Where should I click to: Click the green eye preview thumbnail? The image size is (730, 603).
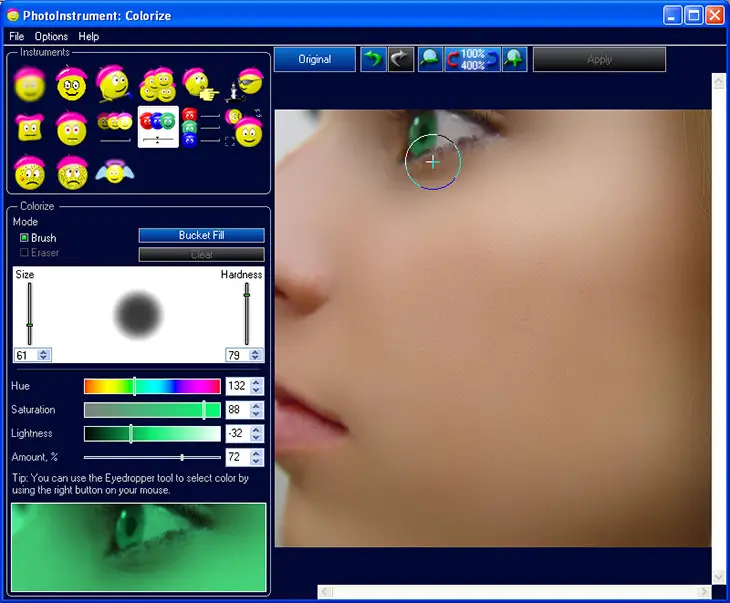tap(139, 547)
